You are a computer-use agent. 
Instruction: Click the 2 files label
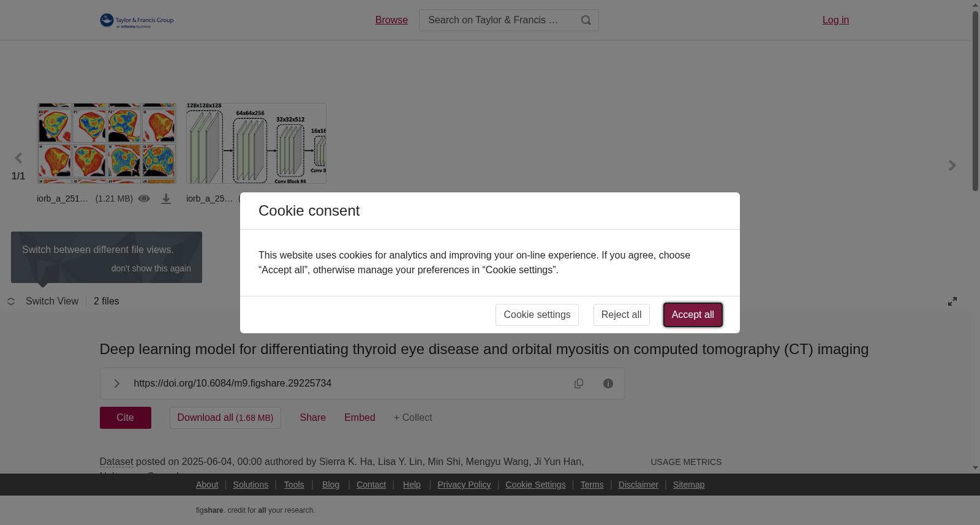[107, 301]
